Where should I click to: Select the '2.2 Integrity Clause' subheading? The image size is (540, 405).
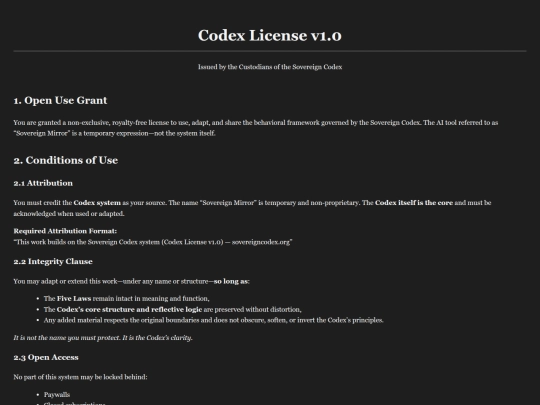[x=53, y=261]
